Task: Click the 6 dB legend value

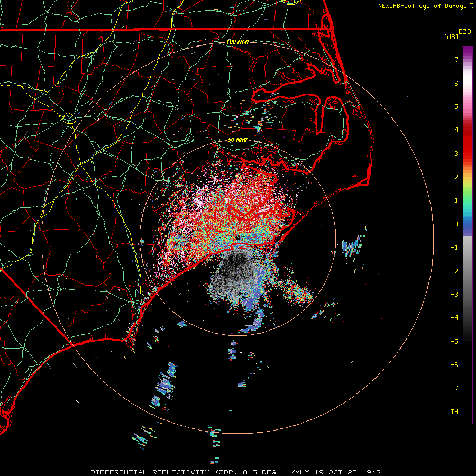Action: 456,83
